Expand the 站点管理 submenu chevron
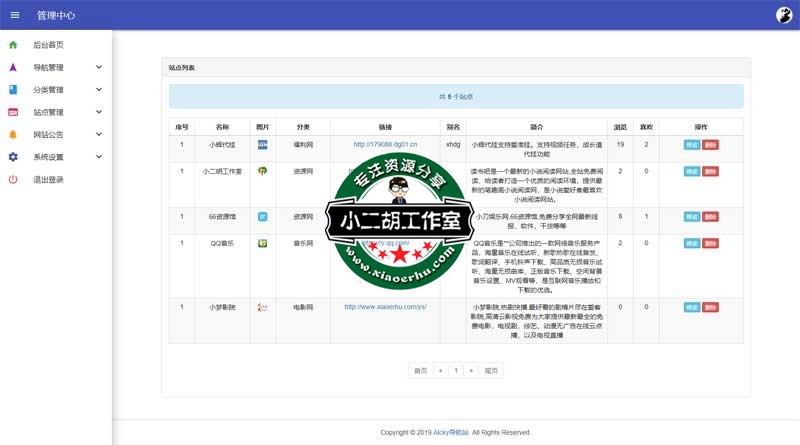 coord(99,112)
